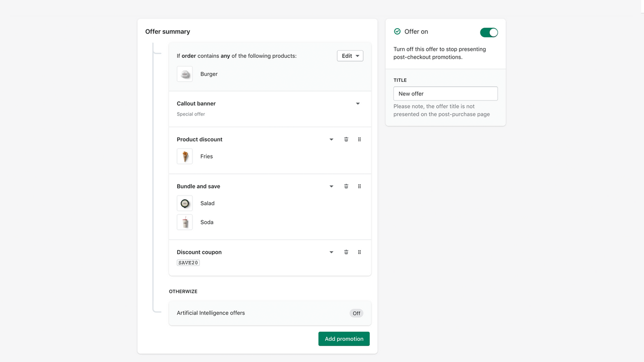Click the Fries product image
The height and width of the screenshot is (362, 644).
[185, 156]
